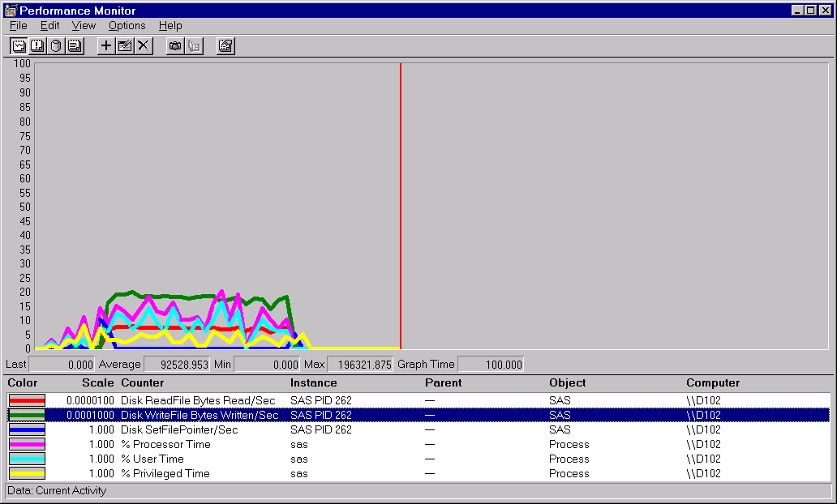Open the Alert view
This screenshot has height=504, width=837.
coord(37,45)
